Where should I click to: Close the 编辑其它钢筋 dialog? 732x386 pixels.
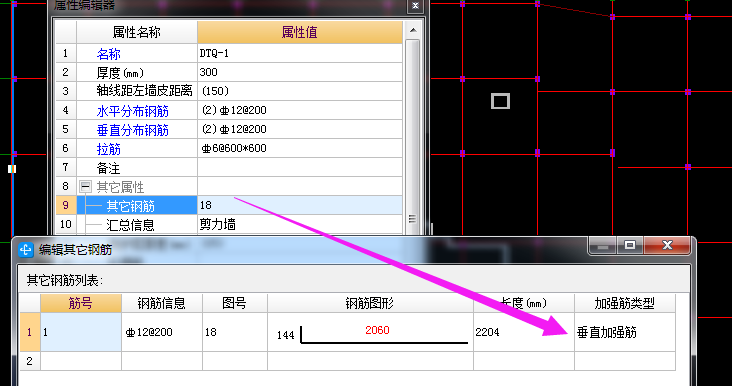point(667,245)
